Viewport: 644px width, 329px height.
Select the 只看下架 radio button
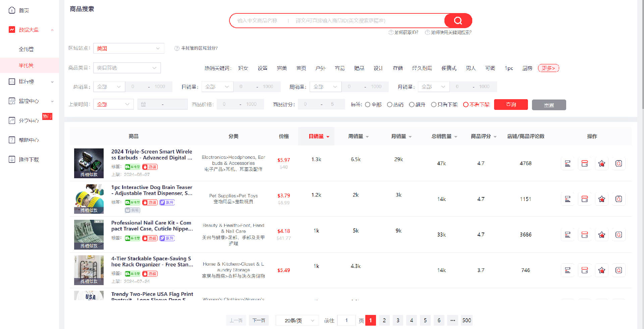[x=434, y=105]
